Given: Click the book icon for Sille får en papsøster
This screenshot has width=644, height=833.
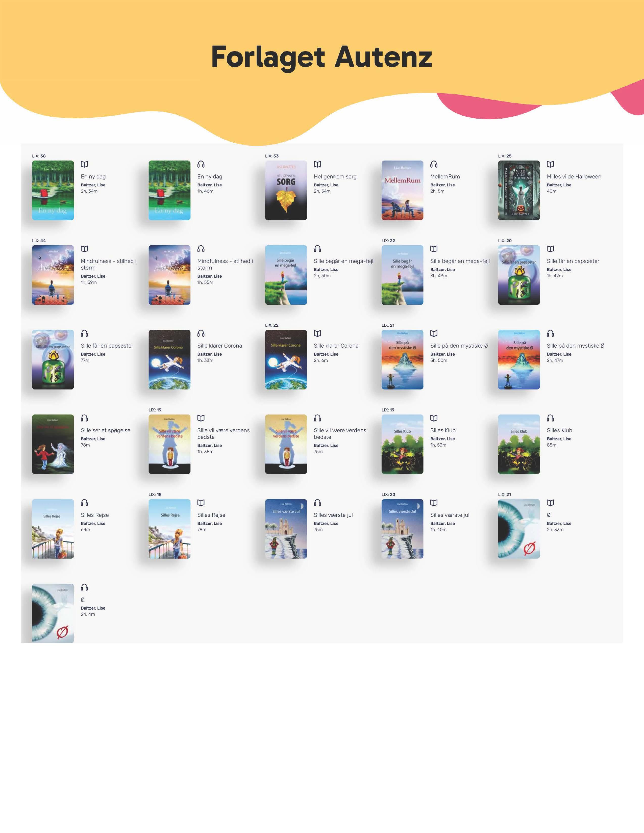Looking at the screenshot, I should click(x=550, y=249).
